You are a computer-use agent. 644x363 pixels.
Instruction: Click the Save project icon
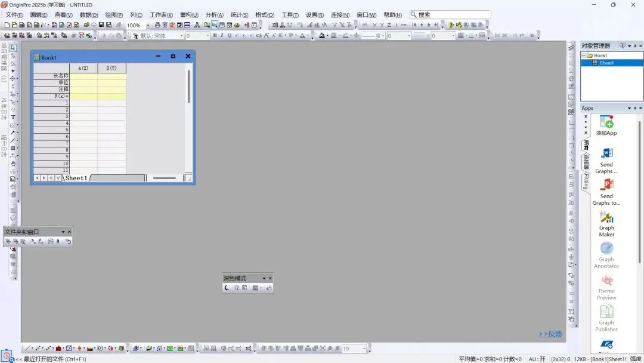[x=101, y=25]
